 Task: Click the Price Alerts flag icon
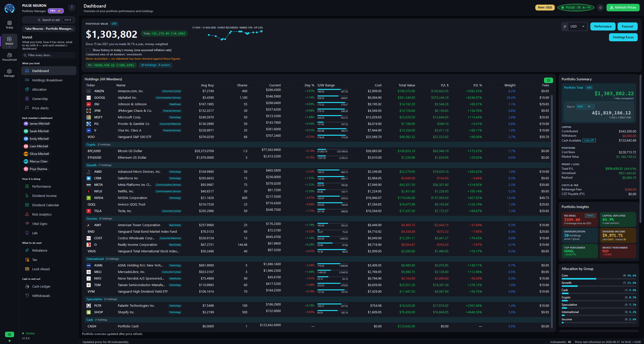tap(27, 108)
